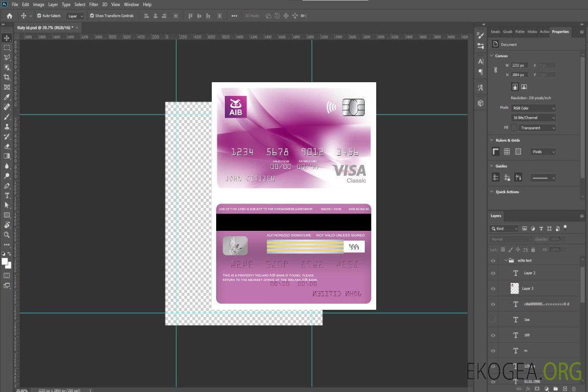This screenshot has height=392, width=588.
Task: Select the Path Selection tool
Action: pyautogui.click(x=7, y=205)
